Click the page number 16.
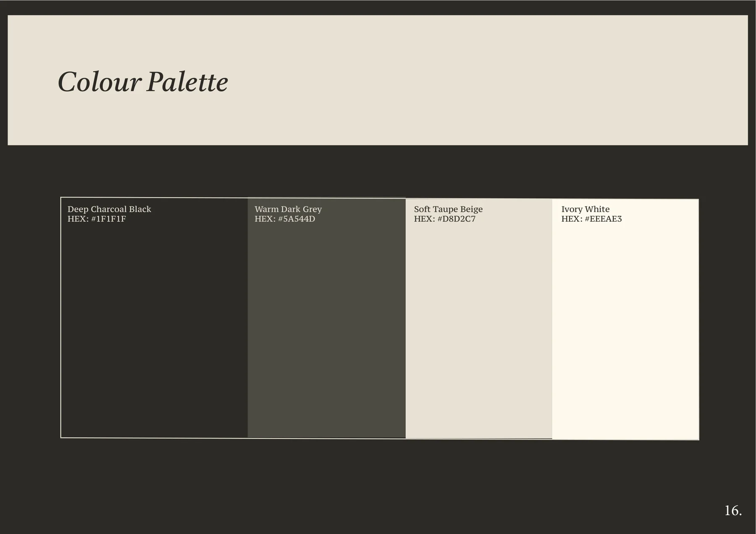This screenshot has width=756, height=534. click(733, 511)
